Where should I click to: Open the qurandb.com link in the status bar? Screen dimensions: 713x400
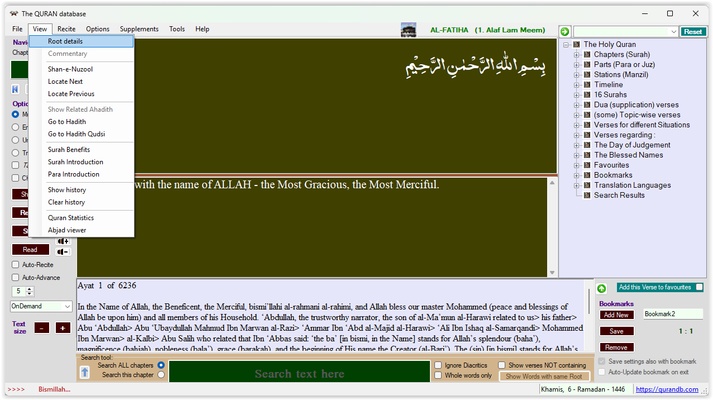[x=667, y=390]
